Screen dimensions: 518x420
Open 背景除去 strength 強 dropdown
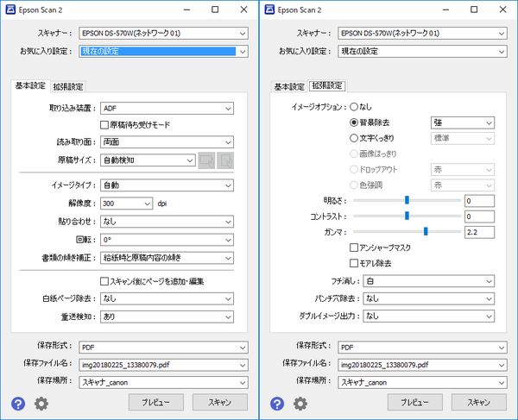point(463,122)
